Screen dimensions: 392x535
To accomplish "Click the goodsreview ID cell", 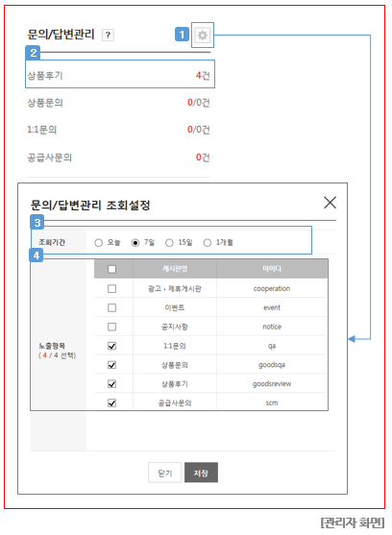I will (x=272, y=384).
